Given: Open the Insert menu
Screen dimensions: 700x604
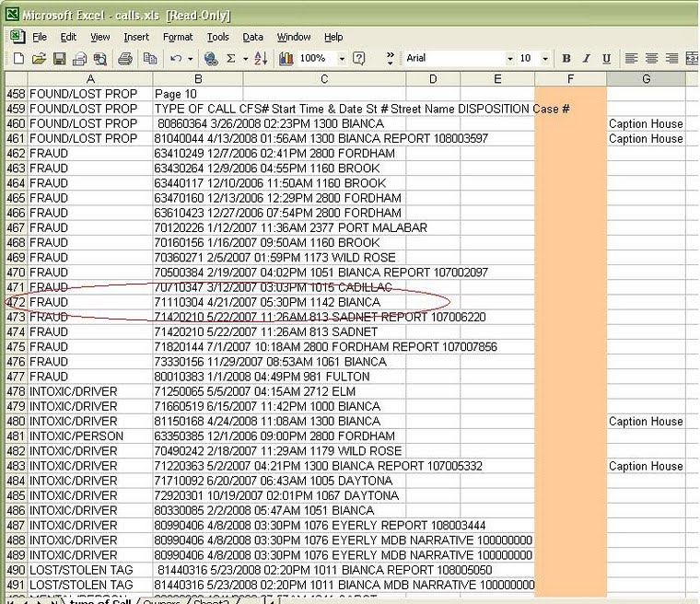Looking at the screenshot, I should click(x=136, y=37).
